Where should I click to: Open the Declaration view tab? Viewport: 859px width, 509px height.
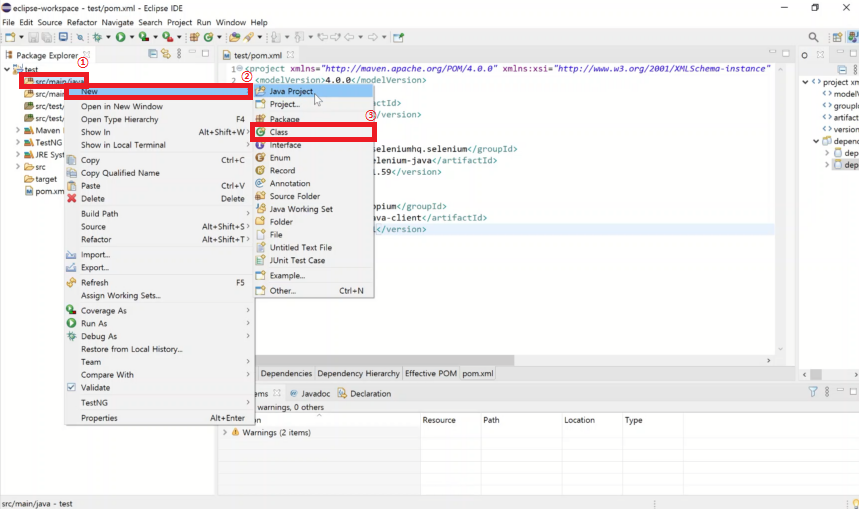tap(364, 393)
